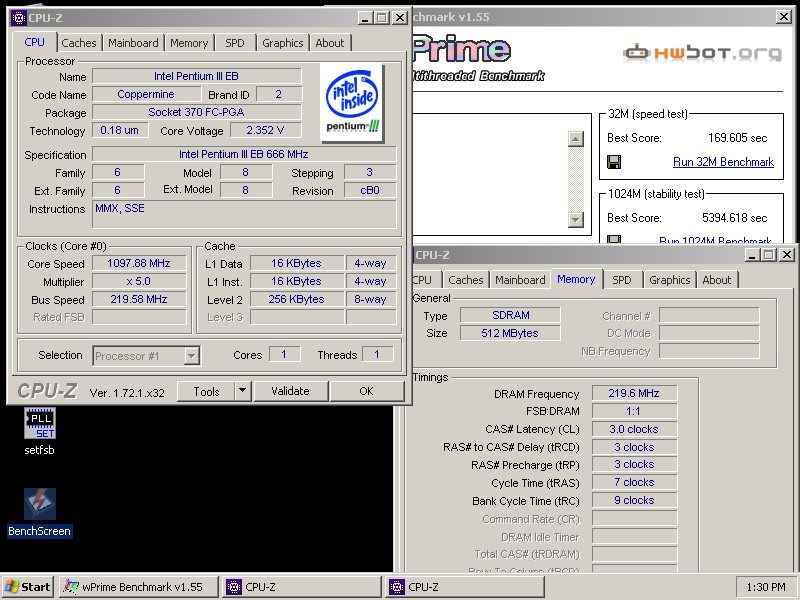Click the Validate button
The image size is (800, 600).
tap(290, 391)
